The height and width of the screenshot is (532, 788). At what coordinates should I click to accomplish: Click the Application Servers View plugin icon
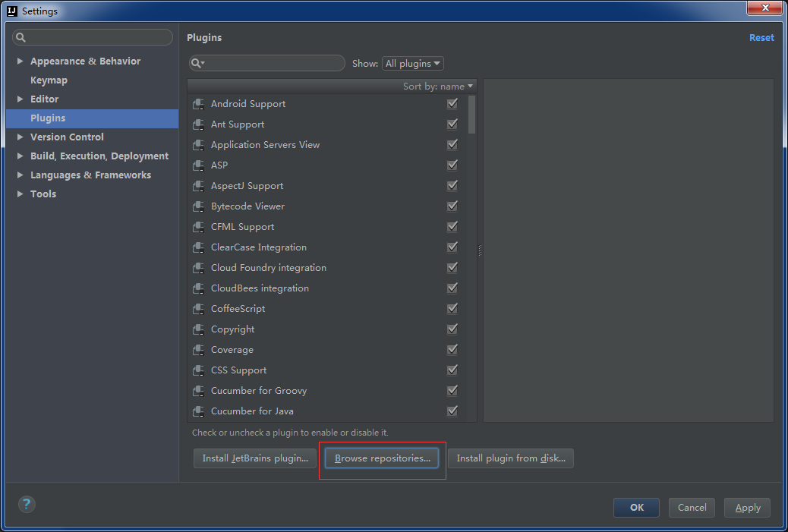(x=198, y=145)
